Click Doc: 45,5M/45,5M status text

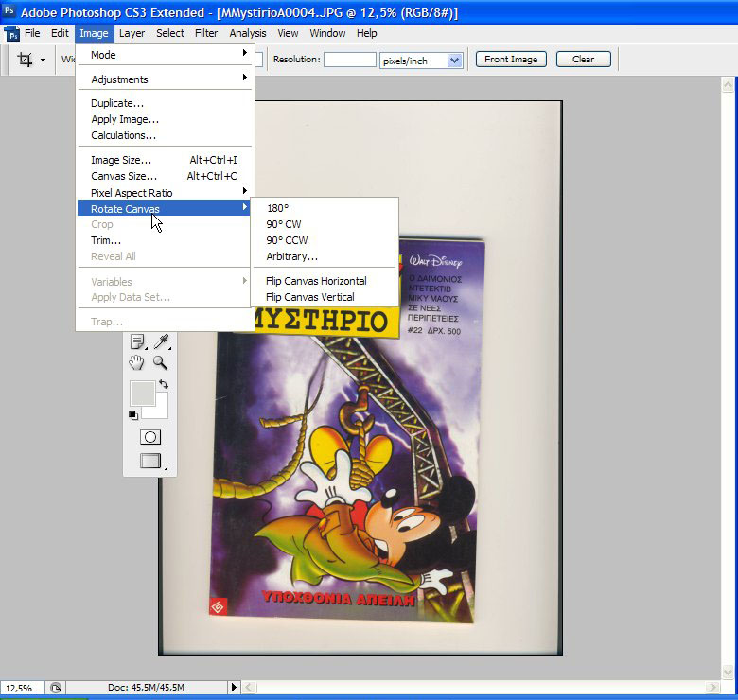pos(146,688)
